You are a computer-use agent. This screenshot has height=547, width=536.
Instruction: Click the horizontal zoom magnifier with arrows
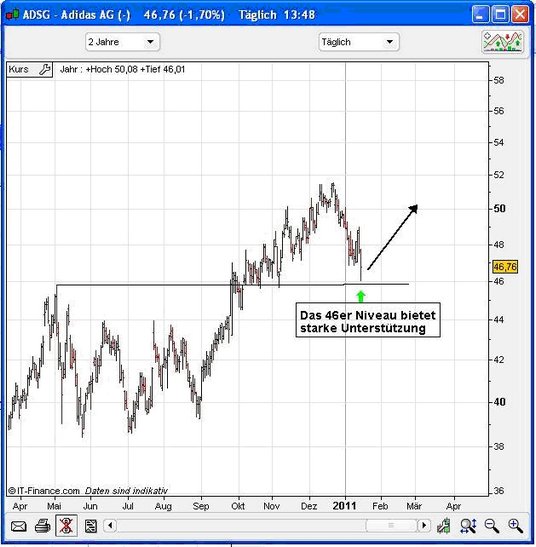click(x=468, y=526)
